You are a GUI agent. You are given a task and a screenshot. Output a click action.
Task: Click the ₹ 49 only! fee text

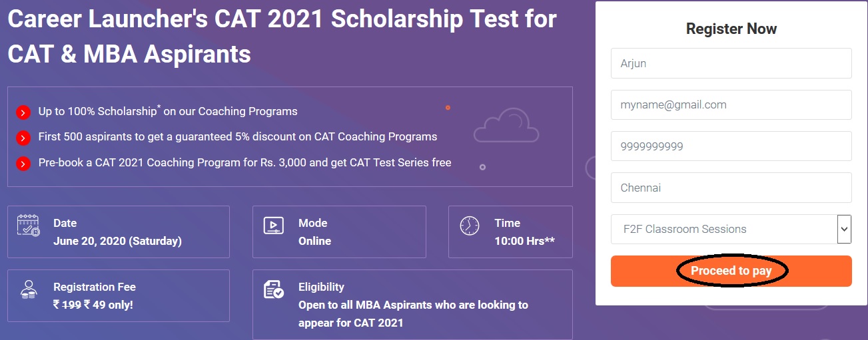(108, 305)
